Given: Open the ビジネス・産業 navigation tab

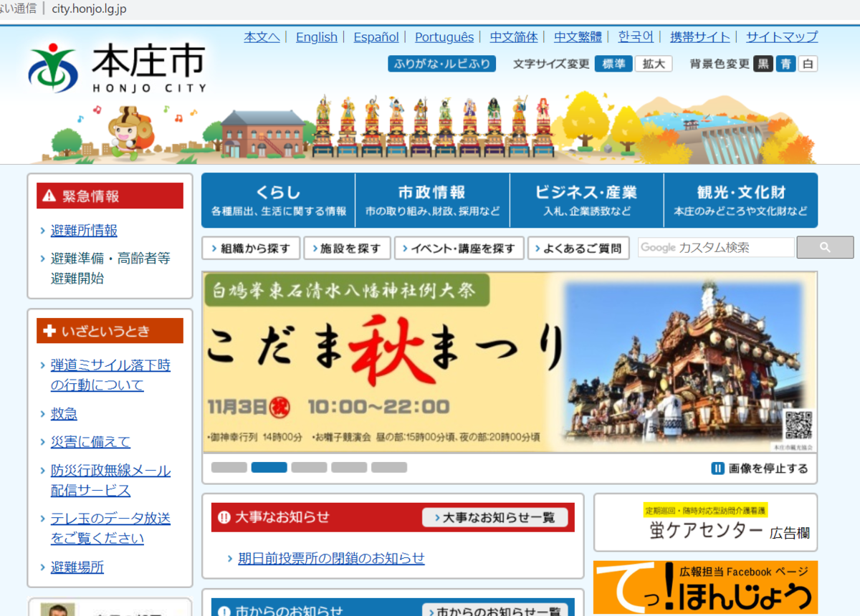Looking at the screenshot, I should point(586,201).
